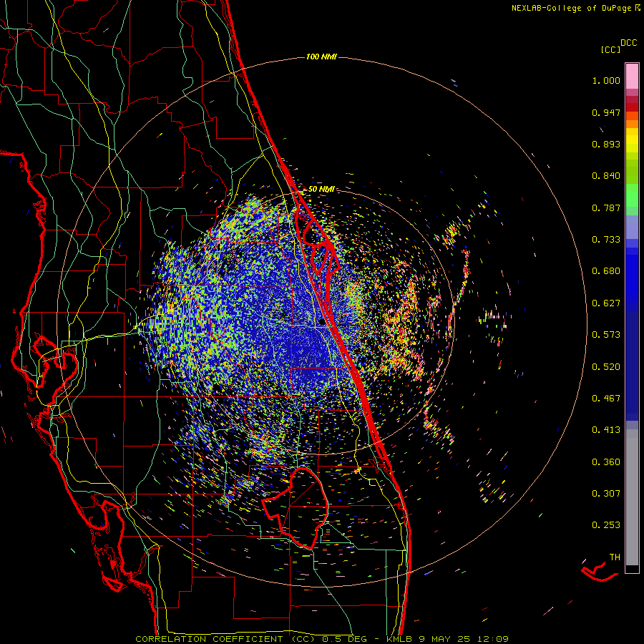Click the 0.733 scale value

tap(606, 240)
